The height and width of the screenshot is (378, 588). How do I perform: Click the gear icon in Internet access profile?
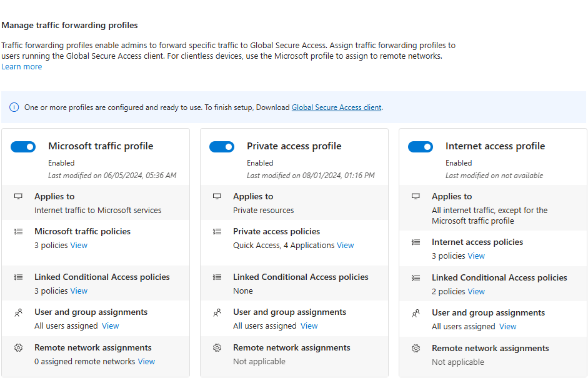pyautogui.click(x=416, y=349)
